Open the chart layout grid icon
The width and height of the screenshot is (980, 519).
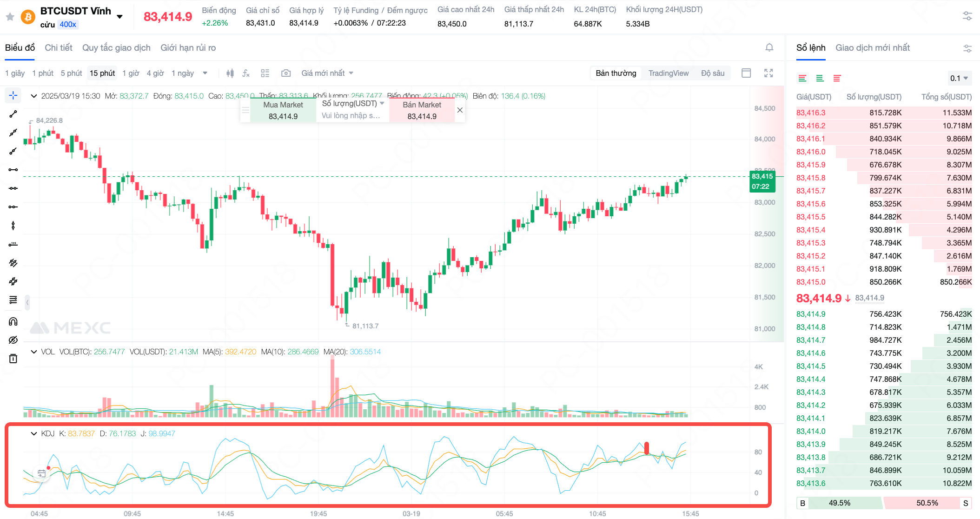click(x=265, y=73)
